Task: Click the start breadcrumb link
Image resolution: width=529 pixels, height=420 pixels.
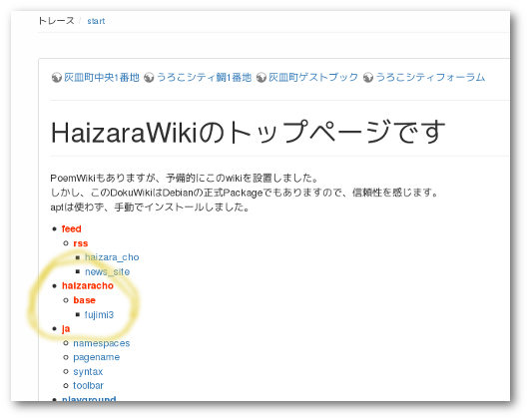Action: click(x=96, y=21)
